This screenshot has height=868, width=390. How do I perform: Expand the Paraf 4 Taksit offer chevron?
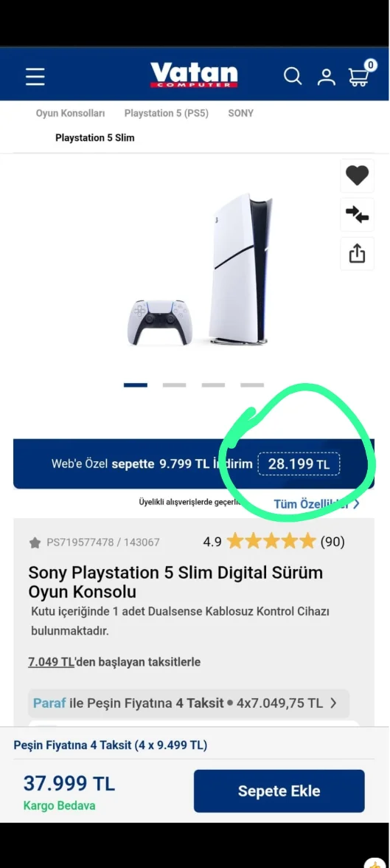[x=333, y=703]
